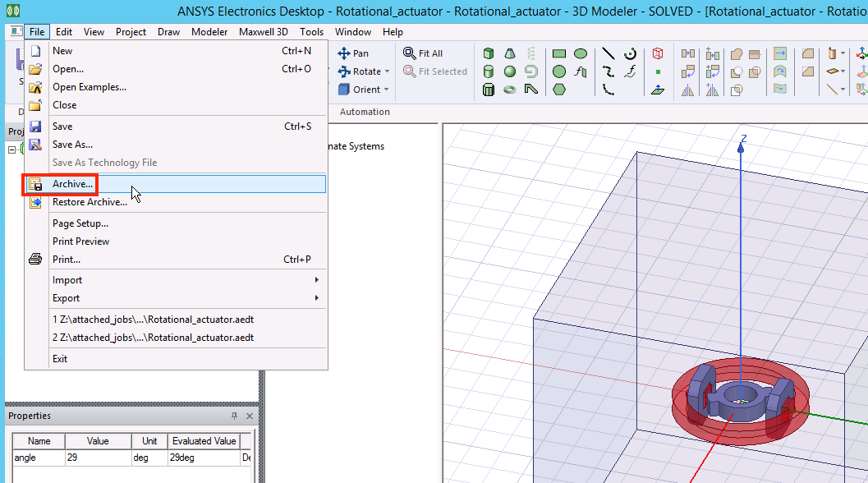Select the Draw Helix tool
The height and width of the screenshot is (483, 868).
(530, 53)
